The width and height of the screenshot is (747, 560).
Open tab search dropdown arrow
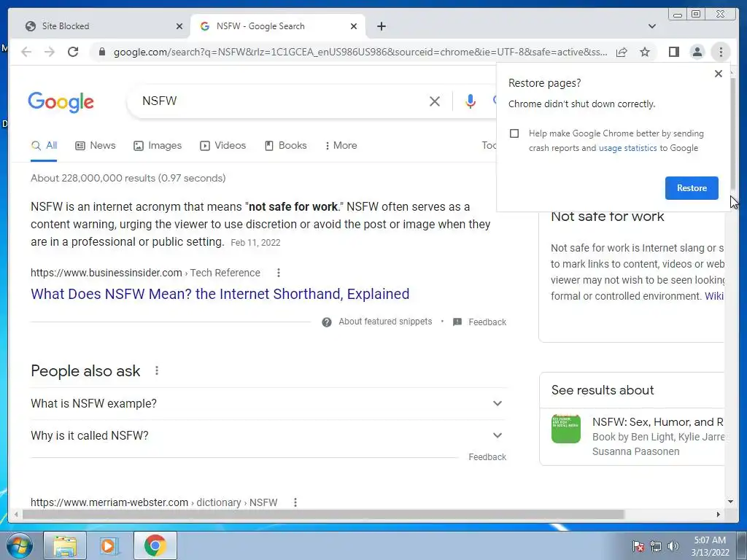point(651,26)
